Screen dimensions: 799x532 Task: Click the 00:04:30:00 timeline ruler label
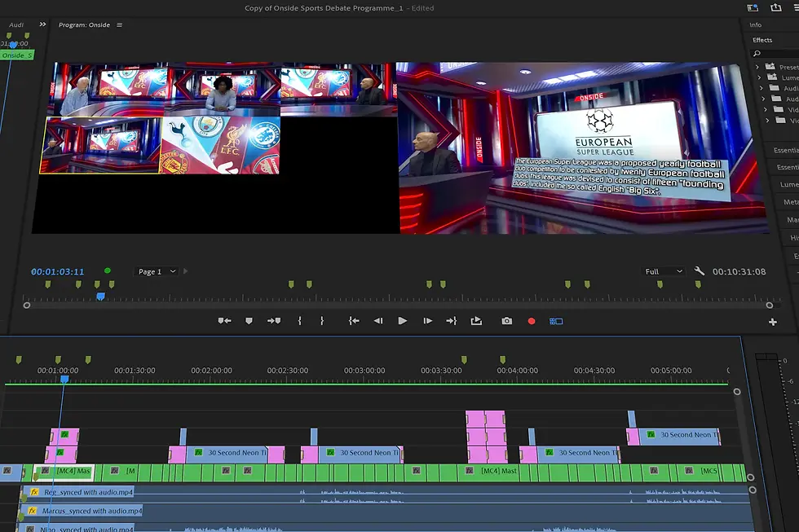pos(594,371)
